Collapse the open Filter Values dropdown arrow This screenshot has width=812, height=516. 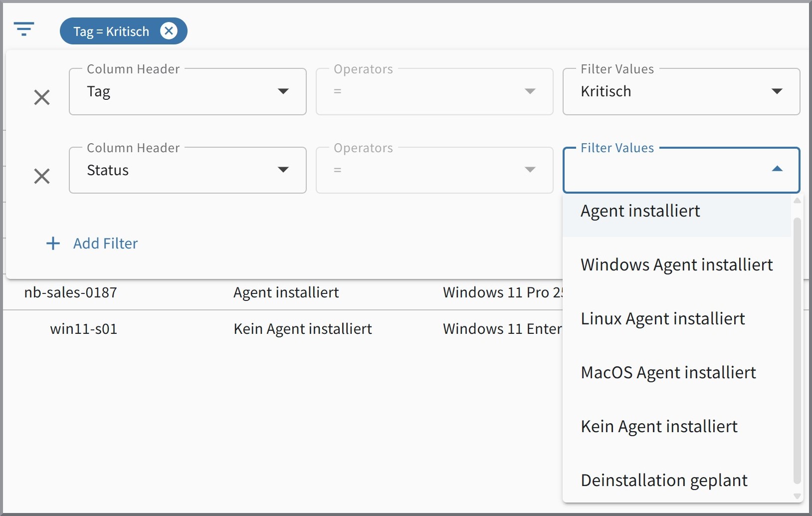777,169
